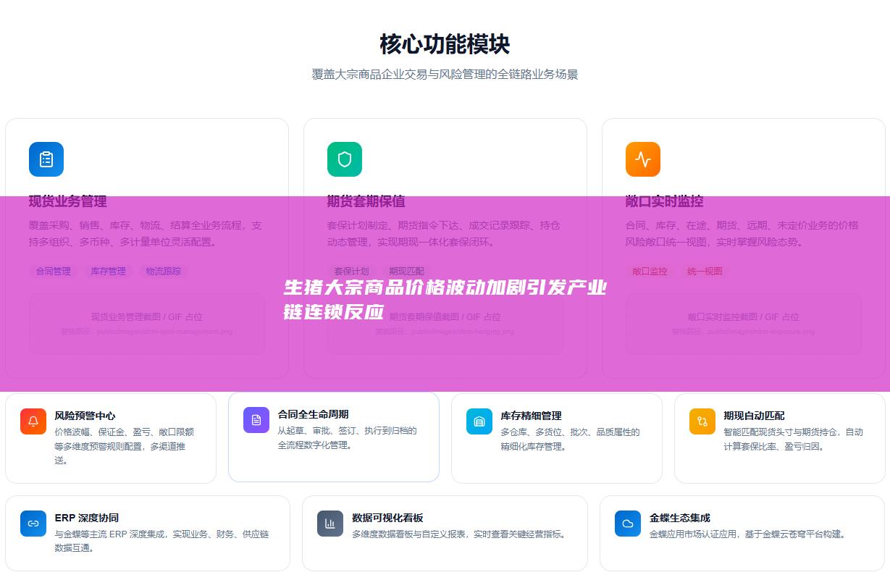Click the description starting 多维度数据看板与自定义报表

[x=459, y=534]
